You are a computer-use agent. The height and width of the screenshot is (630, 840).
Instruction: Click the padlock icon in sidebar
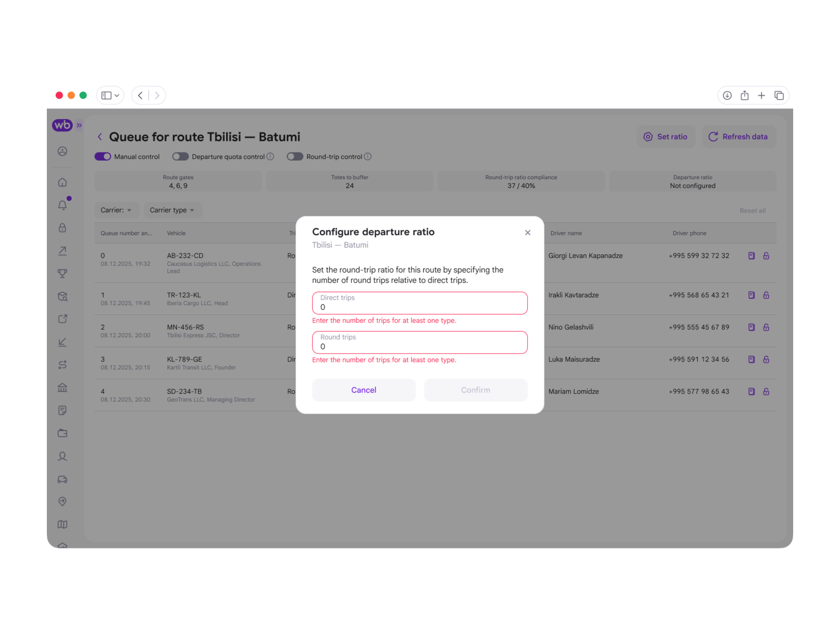coord(62,228)
